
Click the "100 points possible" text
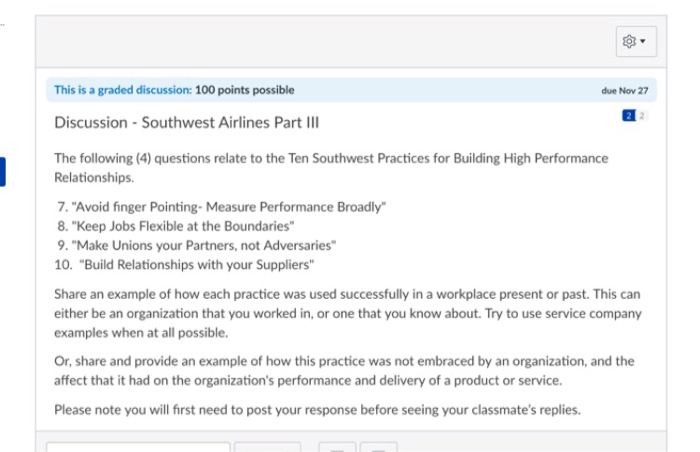click(x=245, y=90)
